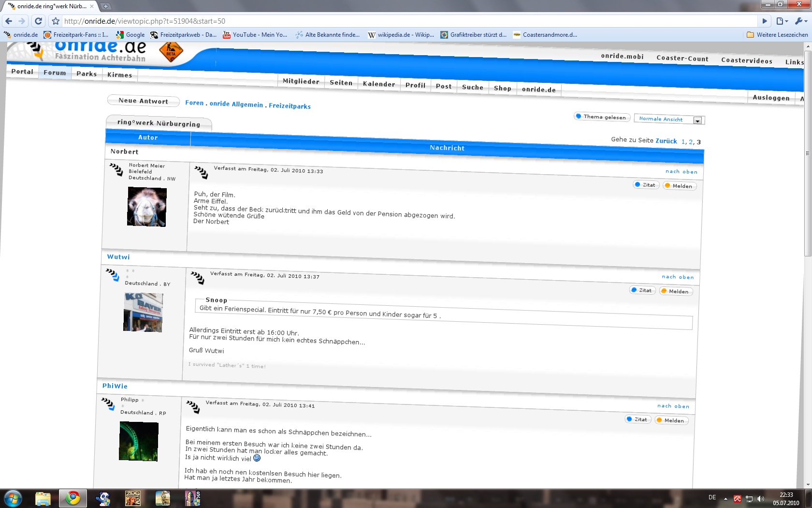Open the page menu icon in toolbar
Screen dimensions: 812x508
pos(781,21)
